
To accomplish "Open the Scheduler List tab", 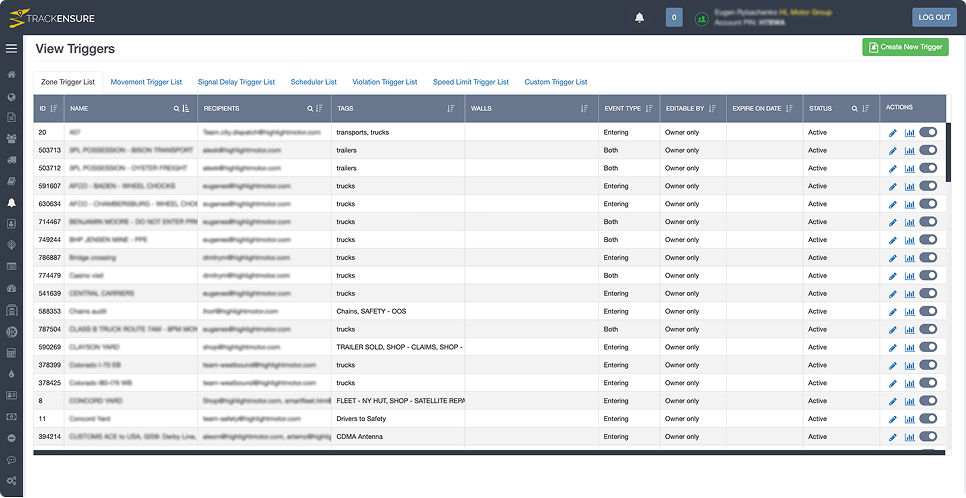I will [314, 82].
